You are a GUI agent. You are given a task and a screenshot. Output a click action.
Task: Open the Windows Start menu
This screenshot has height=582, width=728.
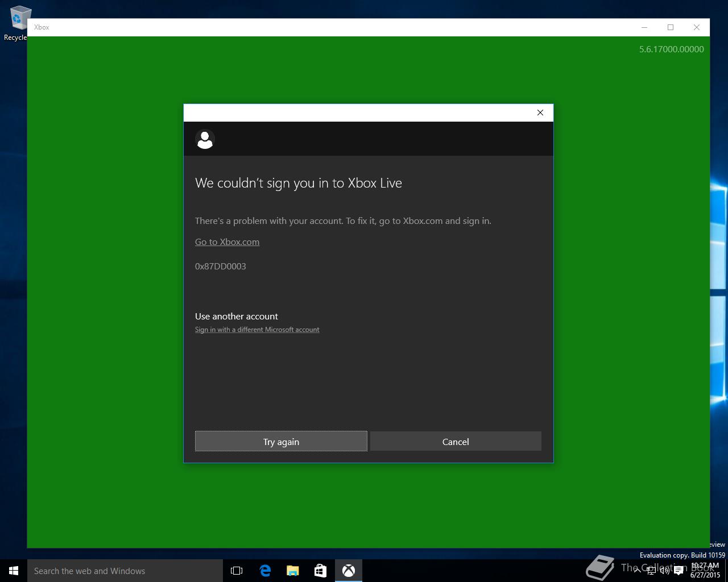tap(14, 571)
